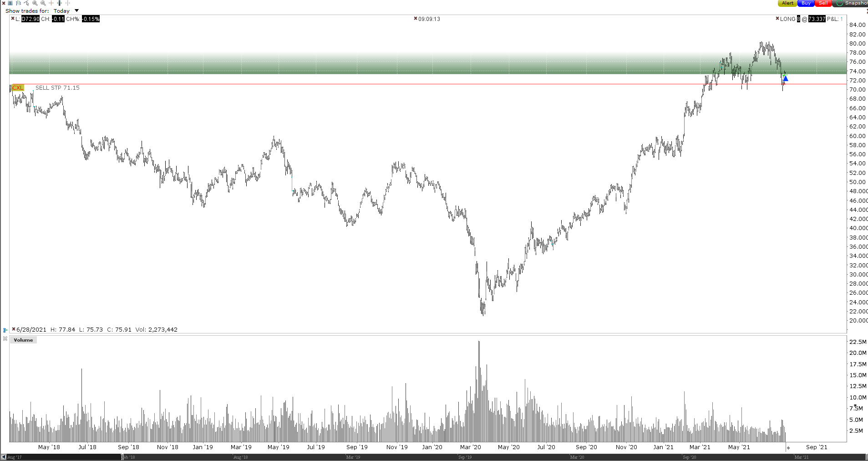Image resolution: width=868 pixels, height=461 pixels.
Task: Click the 09:09:13 time display
Action: tap(429, 19)
